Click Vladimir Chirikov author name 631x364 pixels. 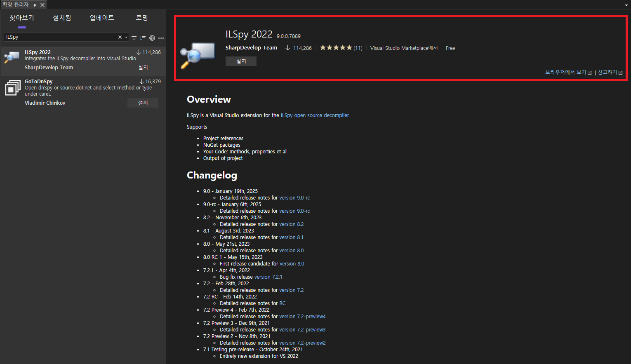tap(45, 103)
